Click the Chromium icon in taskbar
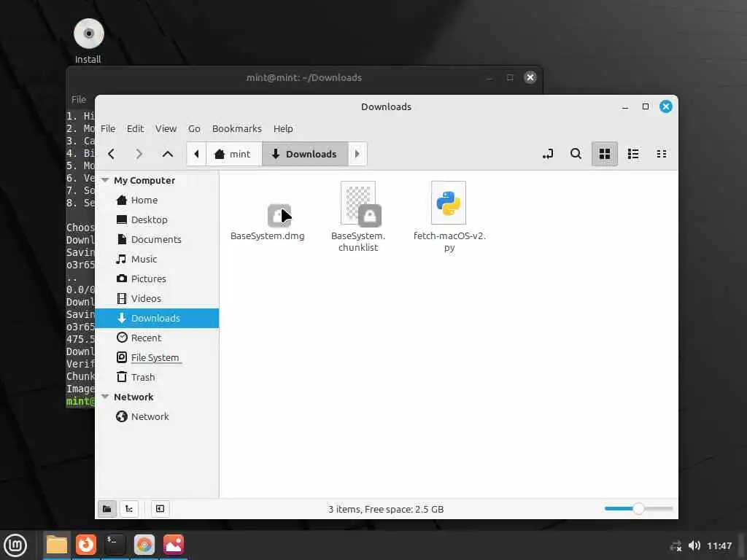Viewport: 747px width, 560px height. click(x=144, y=545)
